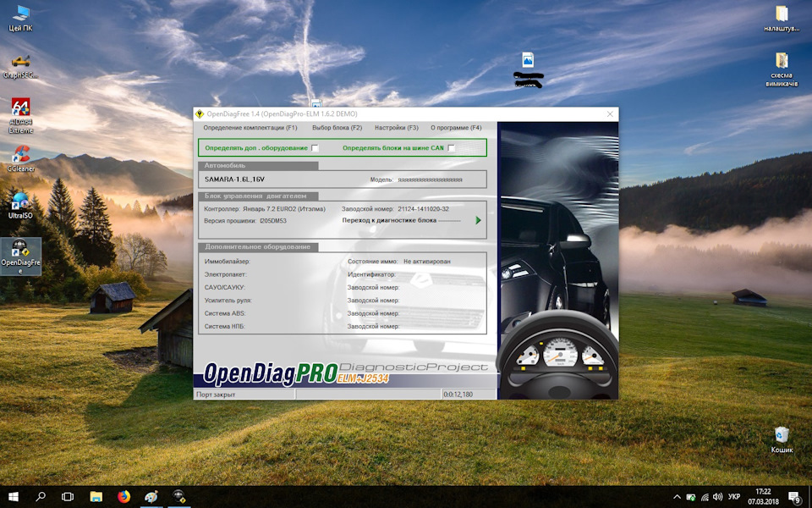Viewport: 812px width, 508px height.
Task: Open the Windows Start menu
Action: (x=14, y=497)
